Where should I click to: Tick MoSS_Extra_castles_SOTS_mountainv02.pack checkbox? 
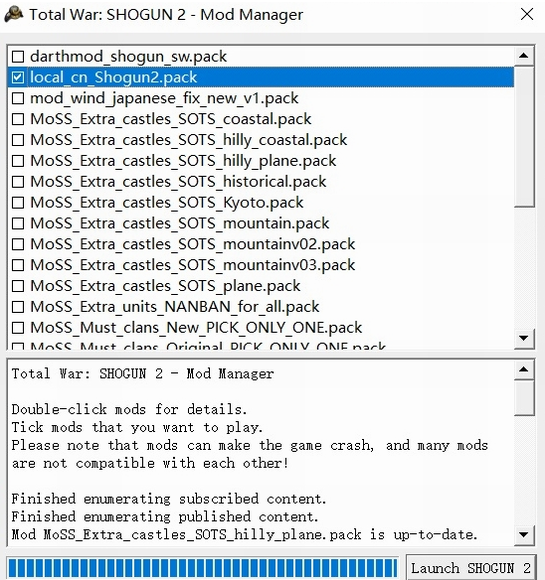pyautogui.click(x=18, y=244)
